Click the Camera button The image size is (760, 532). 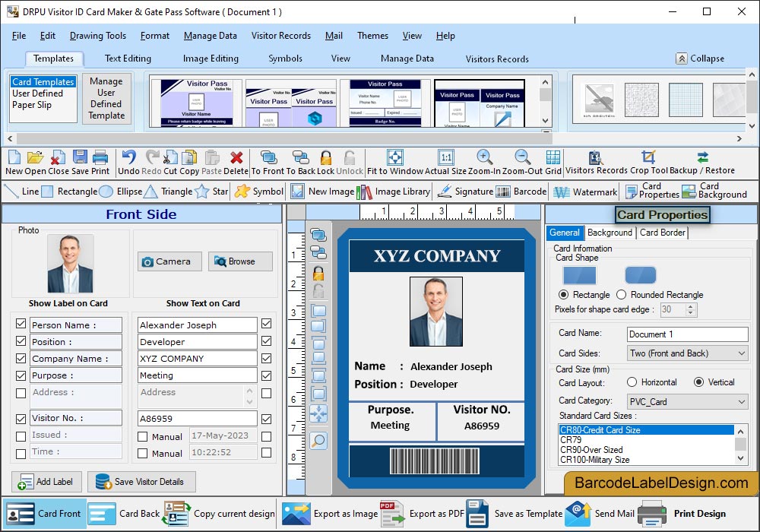point(169,261)
